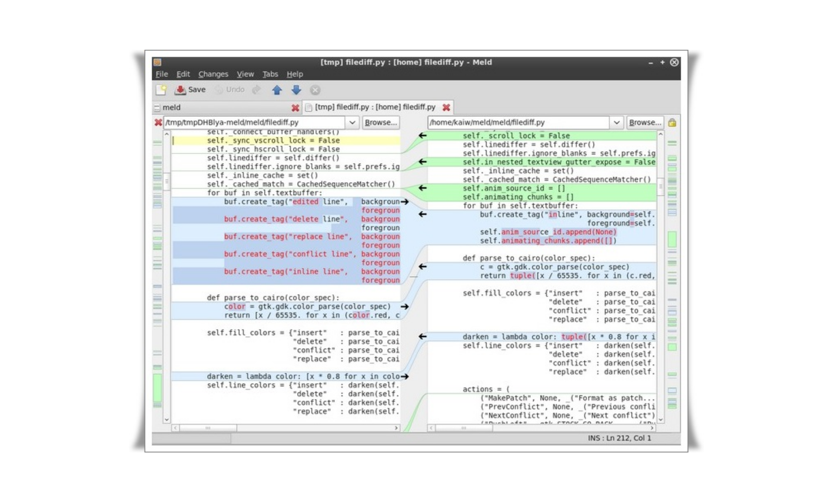The width and height of the screenshot is (832, 504).
Task: Open the left file path dropdown
Action: coord(352,122)
